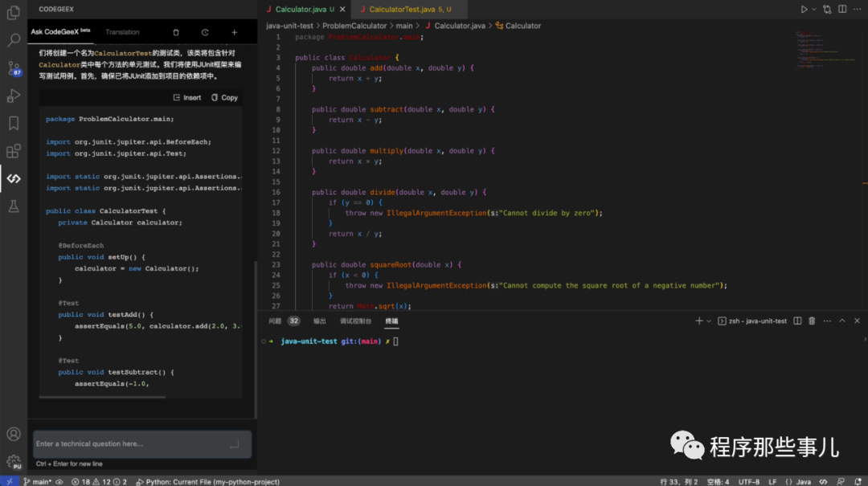Open the launch profile dropdown next to plus
This screenshot has height=486, width=868.
(x=708, y=321)
